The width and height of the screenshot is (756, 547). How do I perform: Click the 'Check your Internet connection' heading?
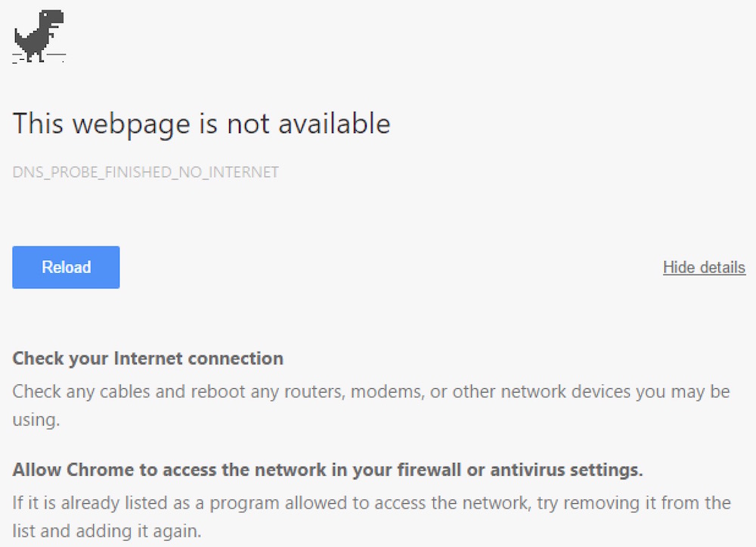(148, 358)
